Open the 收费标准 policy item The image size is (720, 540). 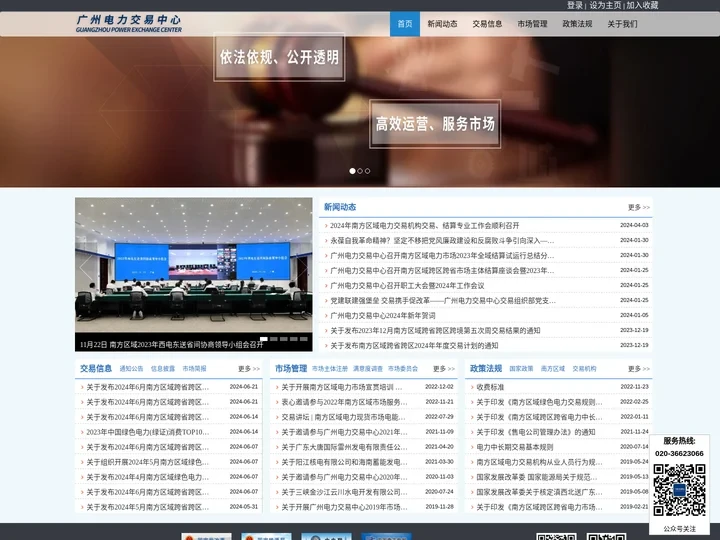[x=490, y=387]
